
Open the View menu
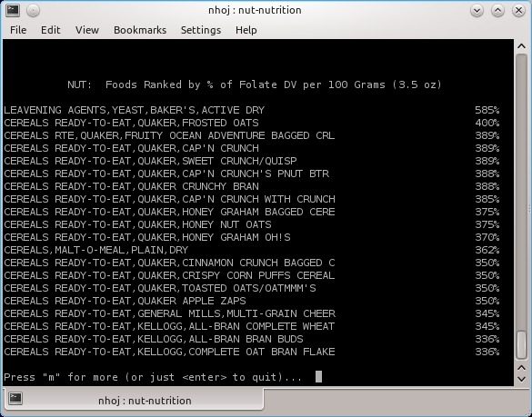(x=87, y=30)
